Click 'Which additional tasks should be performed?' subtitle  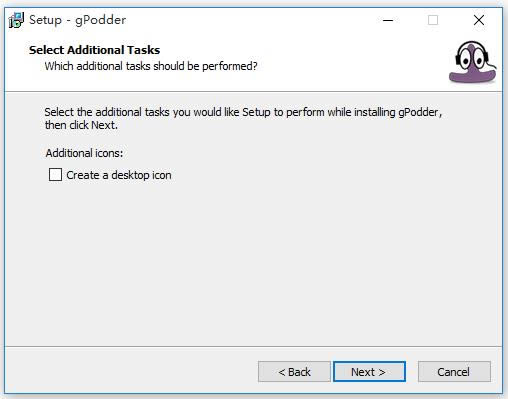click(151, 66)
